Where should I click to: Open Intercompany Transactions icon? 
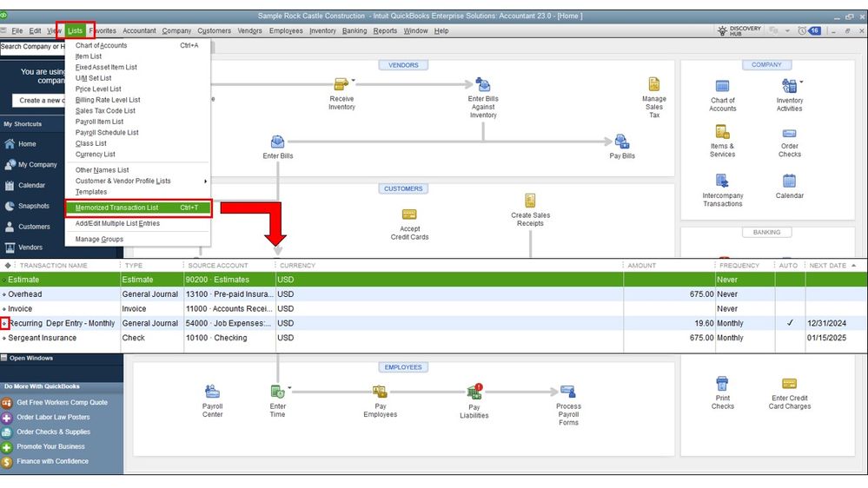[x=722, y=181]
